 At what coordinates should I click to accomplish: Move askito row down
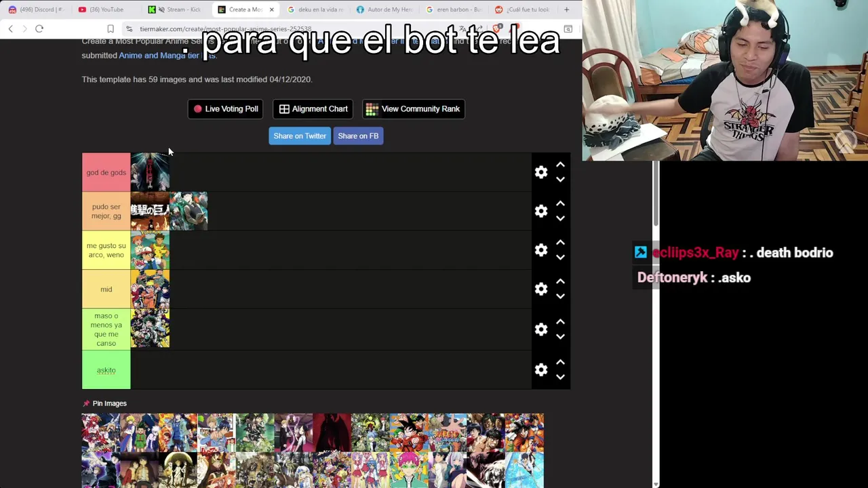coord(560,377)
